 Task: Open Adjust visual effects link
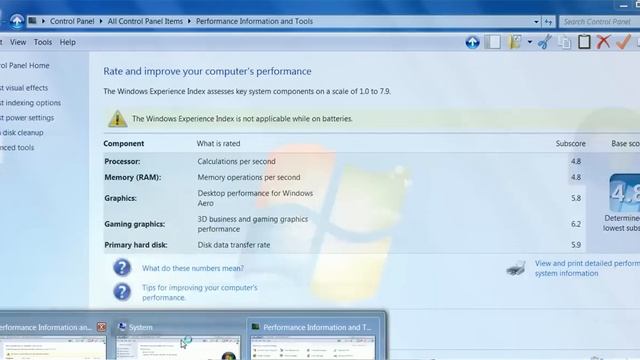coord(24,88)
